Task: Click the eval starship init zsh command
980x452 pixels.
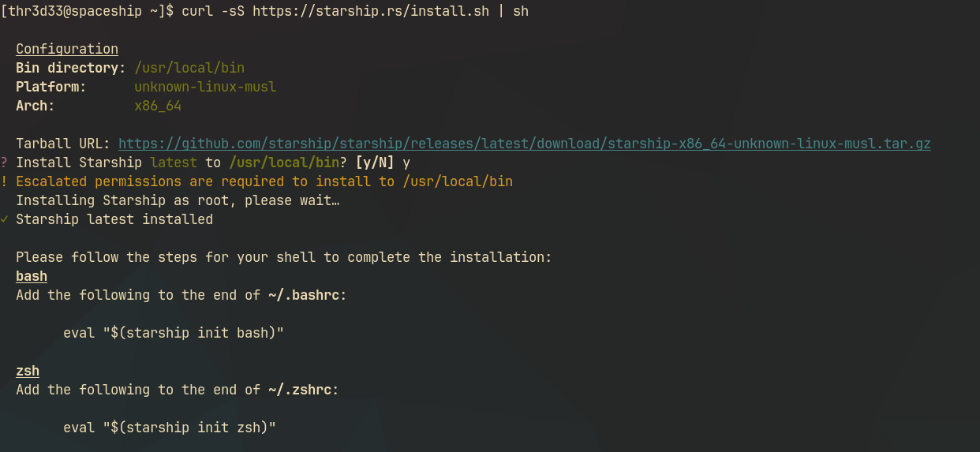Action: click(169, 428)
